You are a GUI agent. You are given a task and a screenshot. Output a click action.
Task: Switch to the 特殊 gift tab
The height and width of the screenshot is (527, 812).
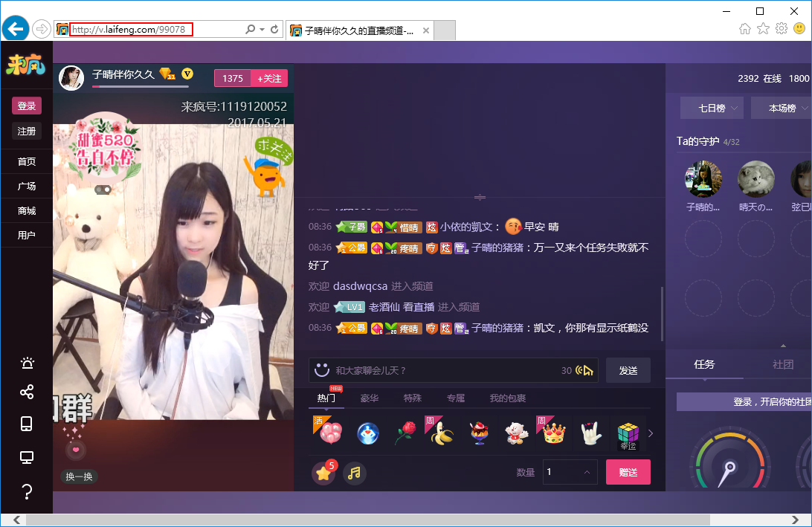point(413,398)
